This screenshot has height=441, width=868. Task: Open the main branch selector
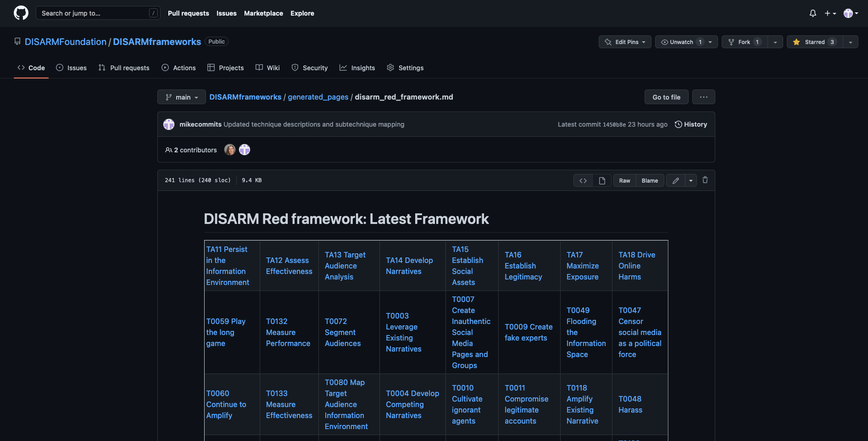[182, 97]
